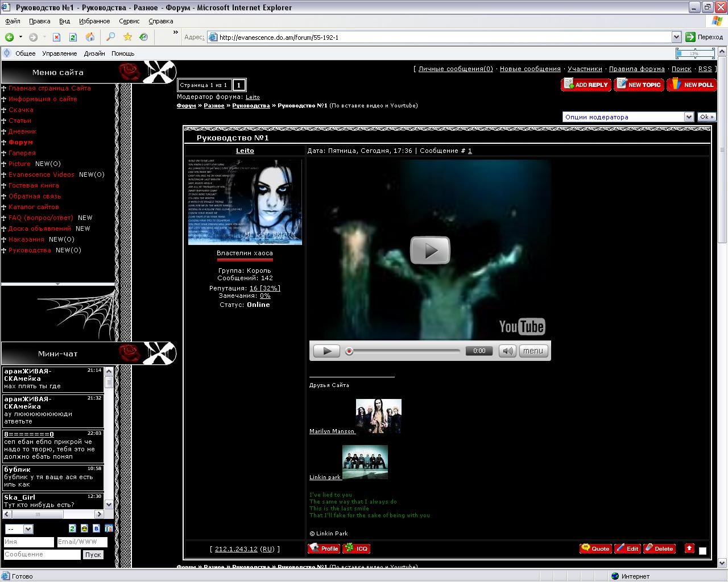
Task: Edit the post with the Edit button
Action: click(627, 548)
